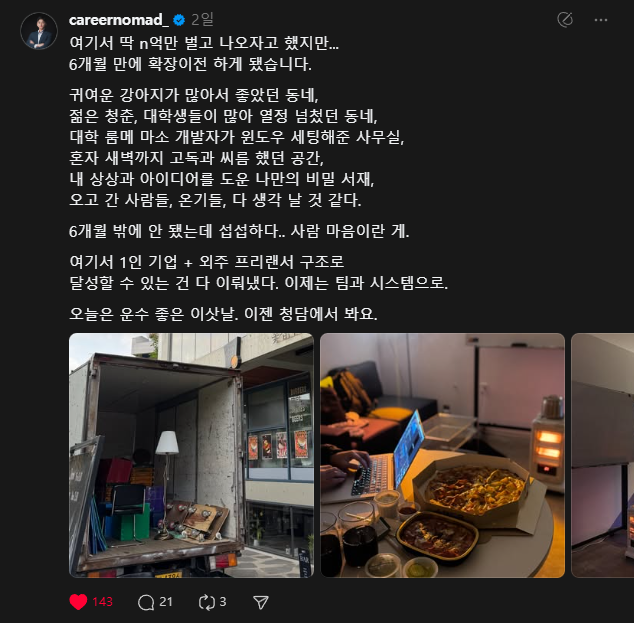Viewport: 634px width, 623px height.
Task: Open the careernomad_ username link
Action: (119, 20)
